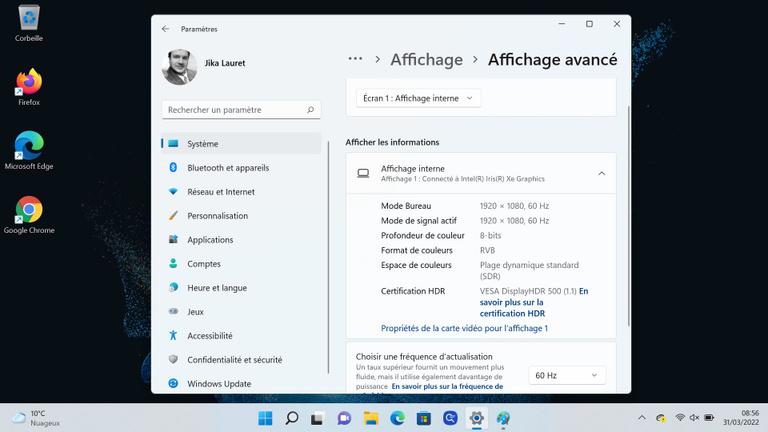This screenshot has width=768, height=432.
Task: Click the settings content vertical scrollbar
Action: [628, 216]
